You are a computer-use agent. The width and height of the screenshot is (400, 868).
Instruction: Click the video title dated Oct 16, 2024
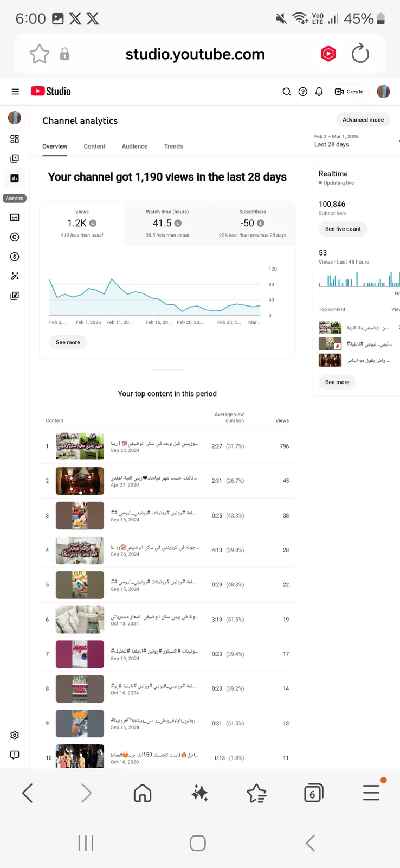pos(153,686)
